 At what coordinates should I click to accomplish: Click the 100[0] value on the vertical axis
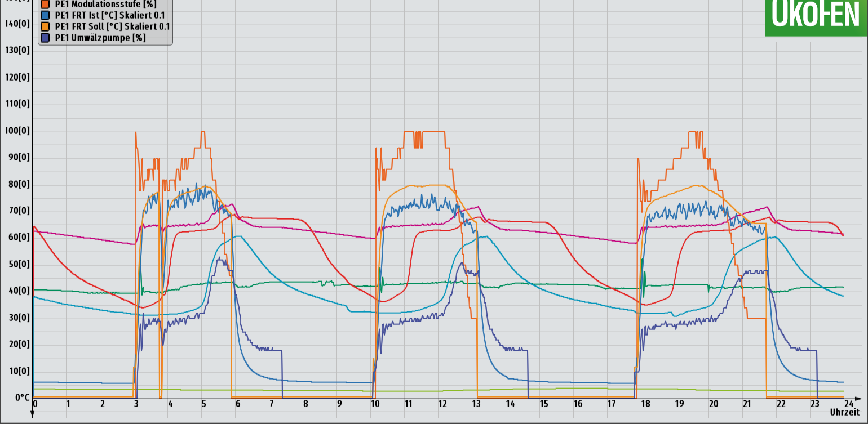pos(17,131)
